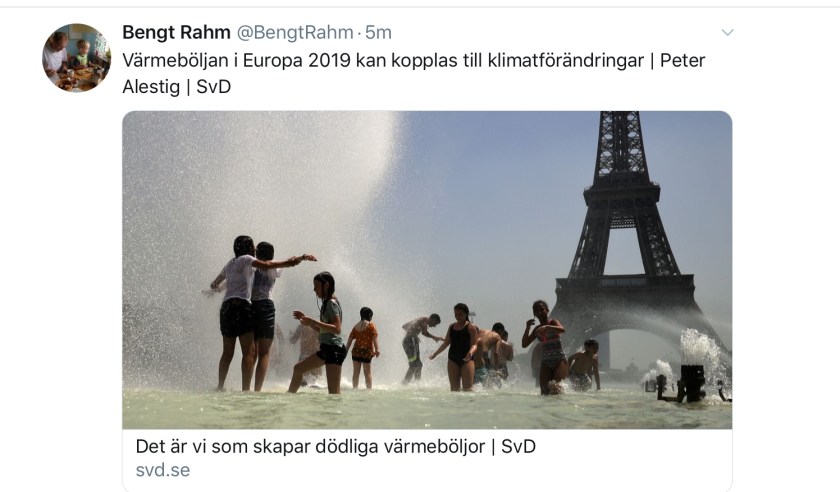Open the @BengtRahm handle link
The image size is (840, 492).
[295, 32]
